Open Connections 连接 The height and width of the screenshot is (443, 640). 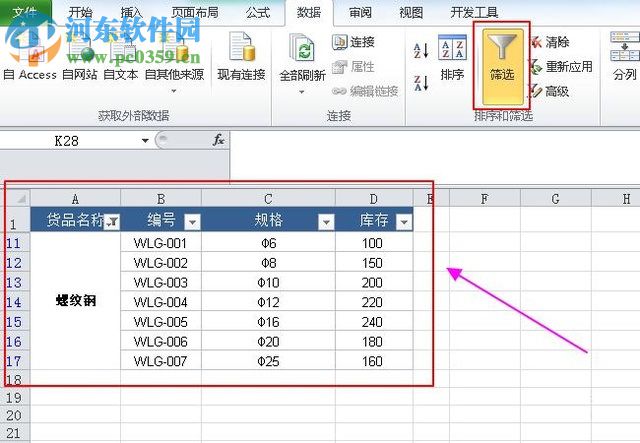pos(353,42)
